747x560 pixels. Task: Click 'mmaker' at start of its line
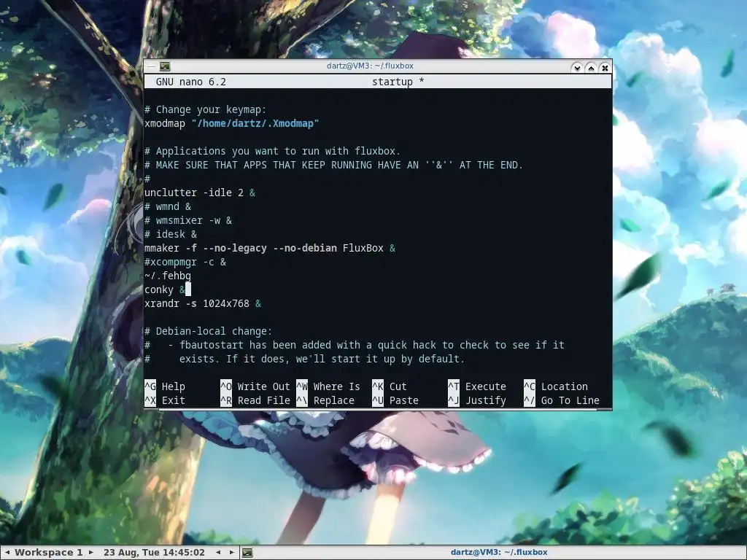coord(162,248)
